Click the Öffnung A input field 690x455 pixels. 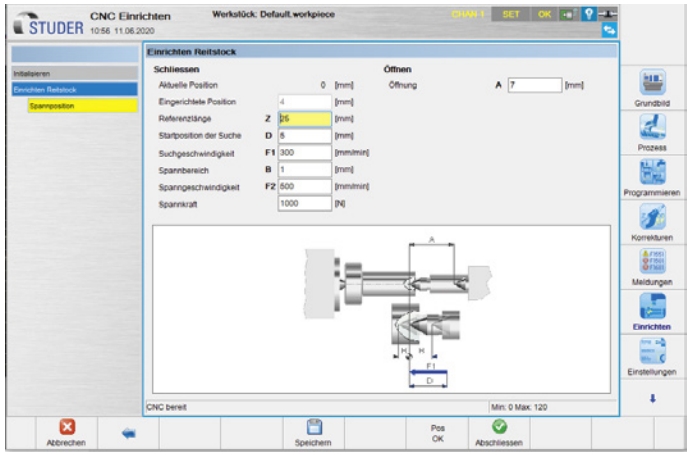534,86
